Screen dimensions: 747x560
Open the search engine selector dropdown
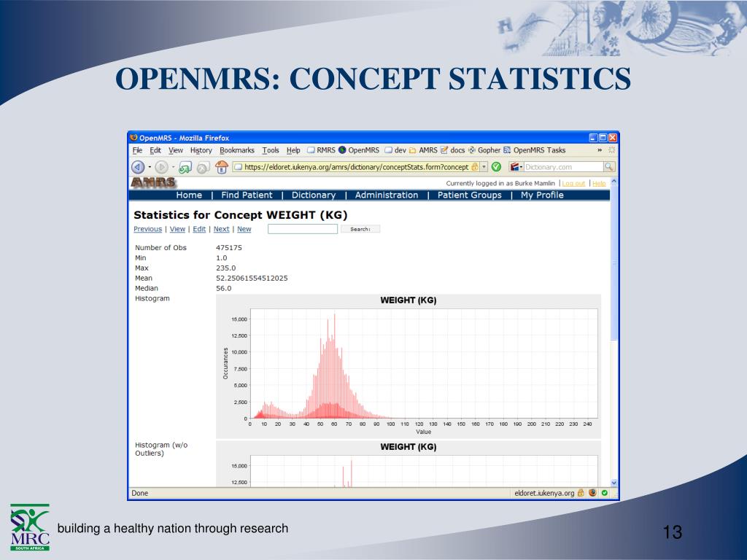coord(516,167)
